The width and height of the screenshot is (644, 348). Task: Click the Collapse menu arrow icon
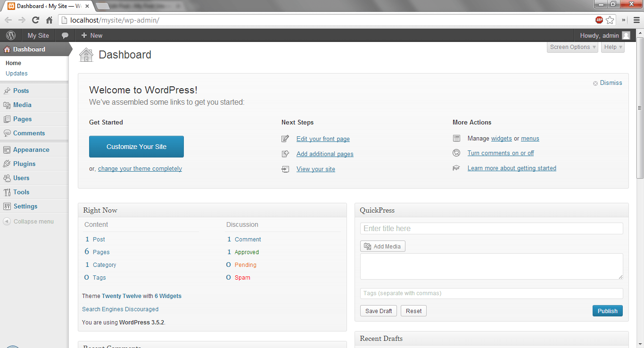click(x=7, y=221)
